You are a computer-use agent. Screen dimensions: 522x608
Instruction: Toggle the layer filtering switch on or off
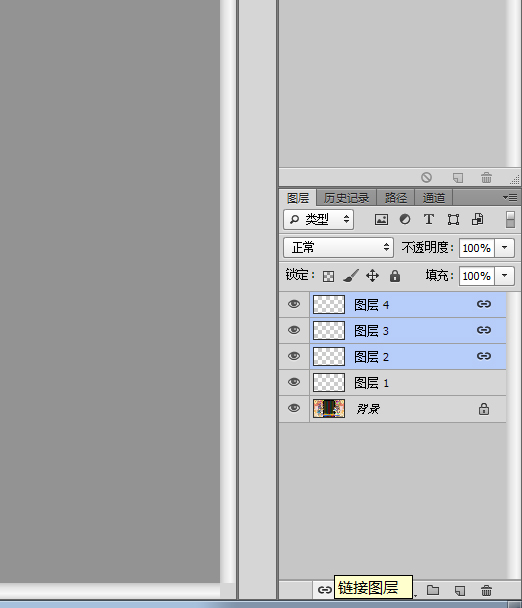(x=510, y=219)
